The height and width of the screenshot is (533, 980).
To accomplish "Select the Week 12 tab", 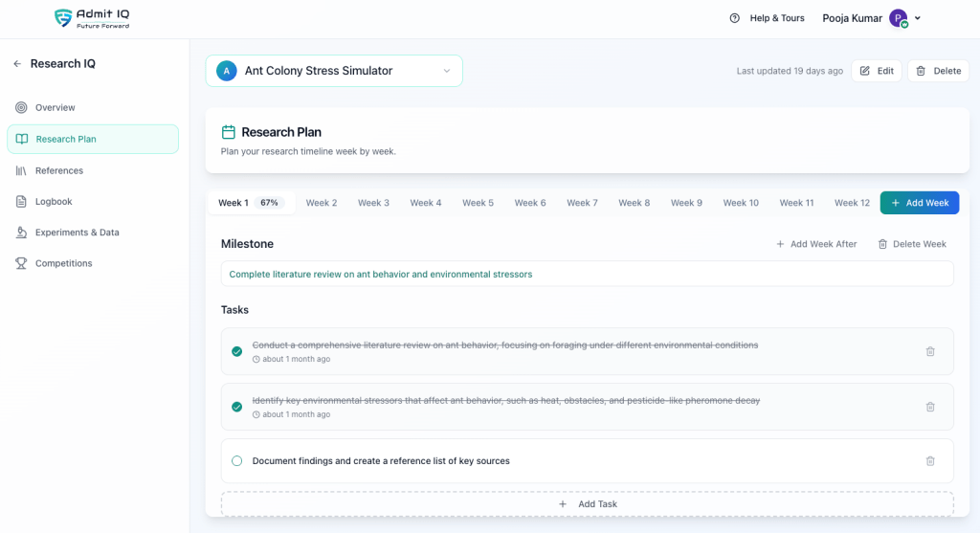I will coord(852,203).
